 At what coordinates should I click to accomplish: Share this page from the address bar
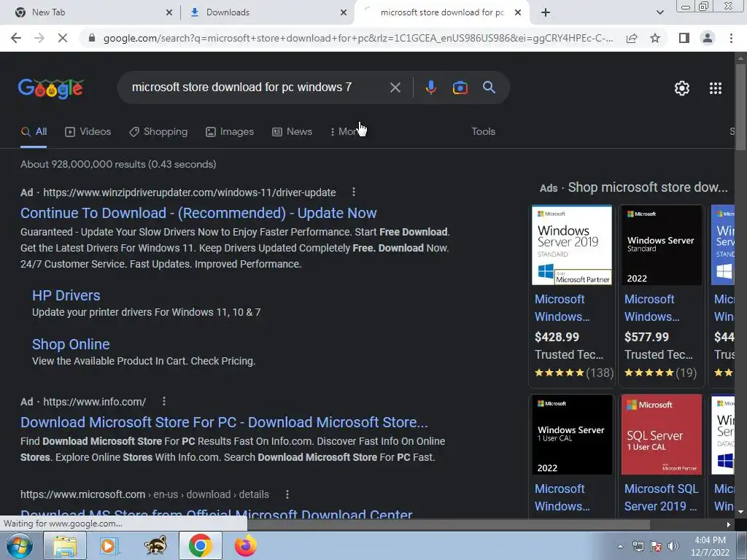coord(632,38)
